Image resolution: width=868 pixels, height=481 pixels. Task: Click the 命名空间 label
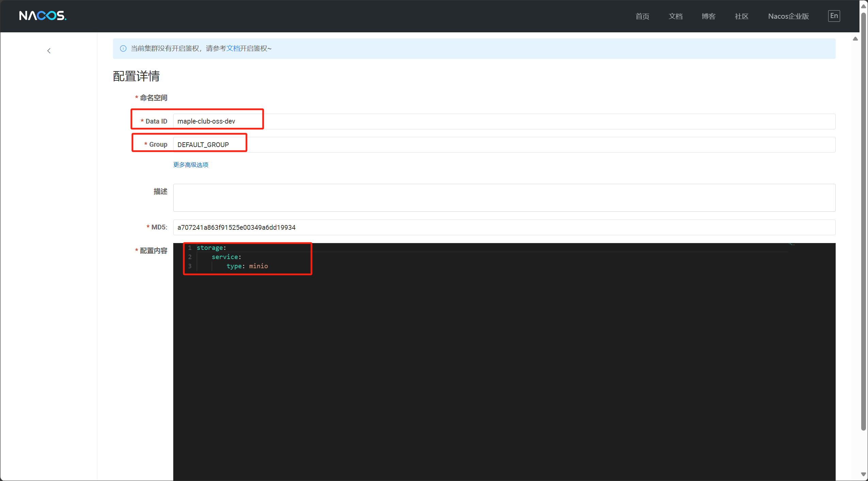pyautogui.click(x=154, y=98)
